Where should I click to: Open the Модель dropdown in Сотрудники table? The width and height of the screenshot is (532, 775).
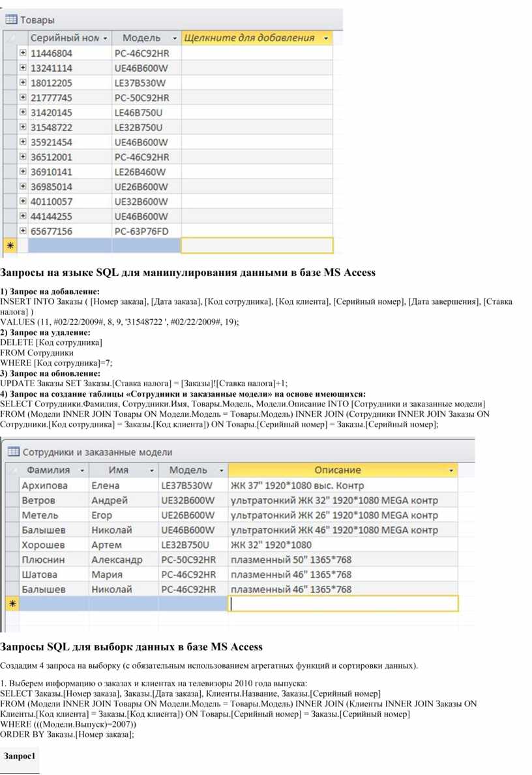pyautogui.click(x=221, y=470)
